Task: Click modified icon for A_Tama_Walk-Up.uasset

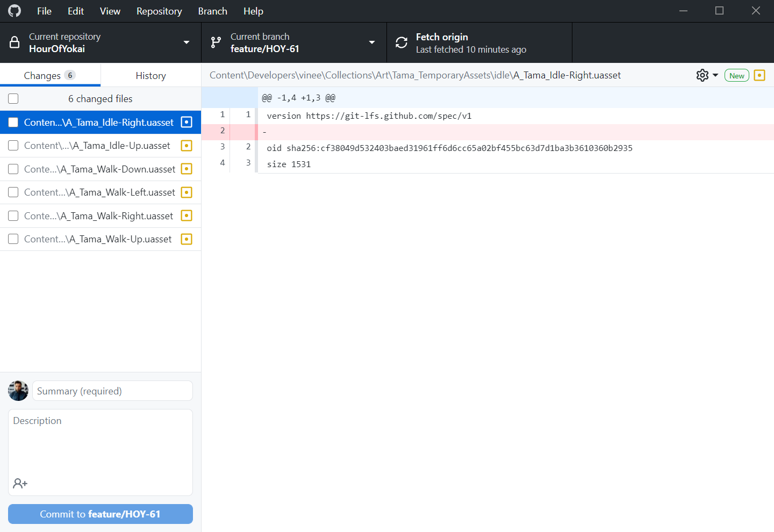Action: pyautogui.click(x=187, y=239)
